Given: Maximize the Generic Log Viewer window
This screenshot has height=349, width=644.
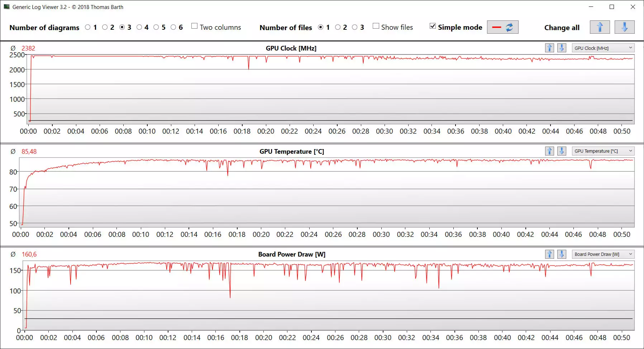Looking at the screenshot, I should [612, 7].
